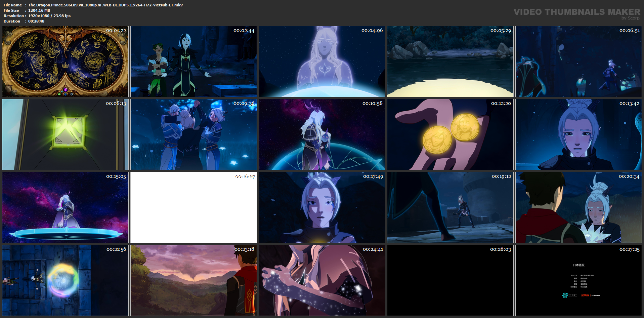Click the file name ending in Vietsub-LT.mkv

click(x=105, y=5)
